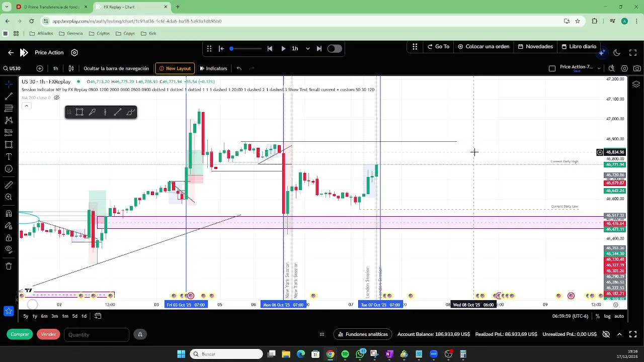Screen dimensions: 644x362
Task: Take a chart snapshot with camera icon
Action: pyautogui.click(x=637, y=68)
